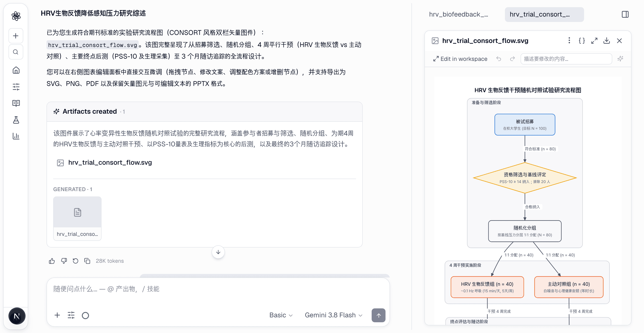Click the Artifacts created header
This screenshot has width=644, height=333.
pyautogui.click(x=205, y=112)
